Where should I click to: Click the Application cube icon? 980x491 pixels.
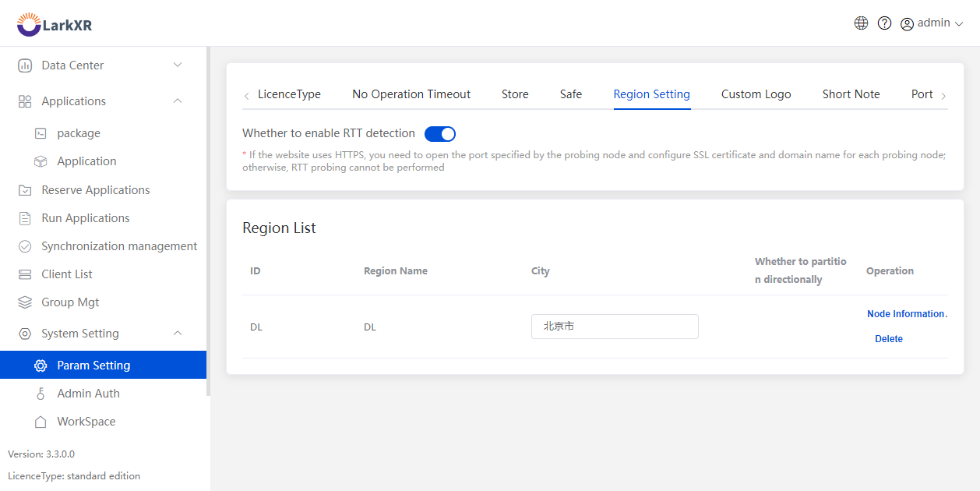click(41, 161)
